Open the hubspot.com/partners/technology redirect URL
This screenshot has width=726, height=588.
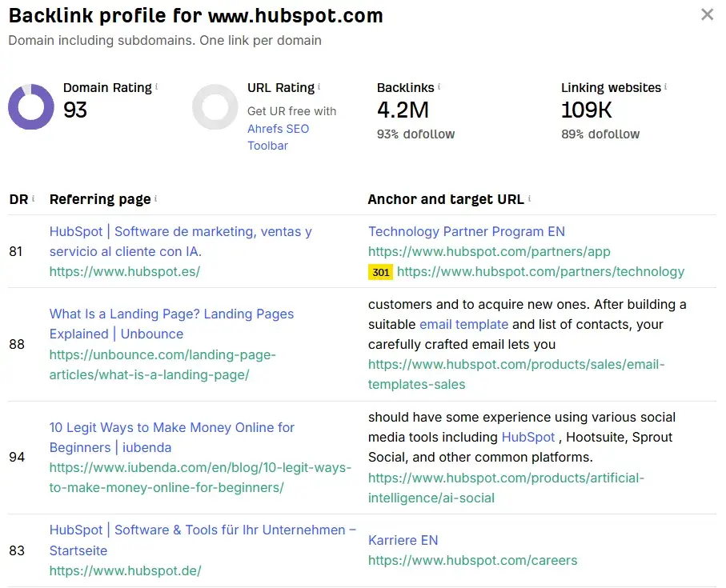pos(540,271)
